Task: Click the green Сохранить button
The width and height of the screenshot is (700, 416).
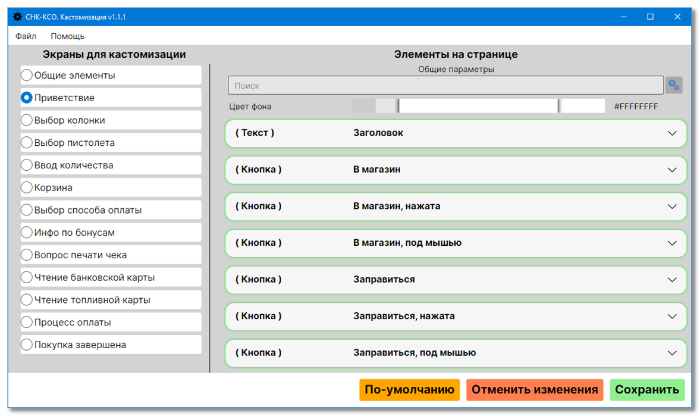Action: tap(647, 390)
